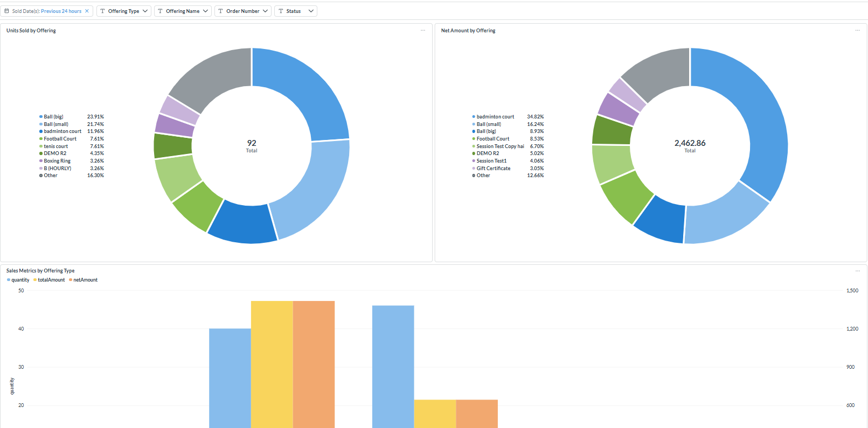Remove the Sold Date(s) filter with the X

coord(87,11)
